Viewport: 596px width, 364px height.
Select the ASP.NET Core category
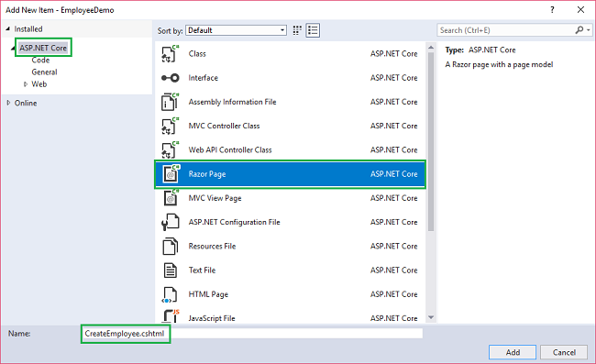(x=43, y=48)
